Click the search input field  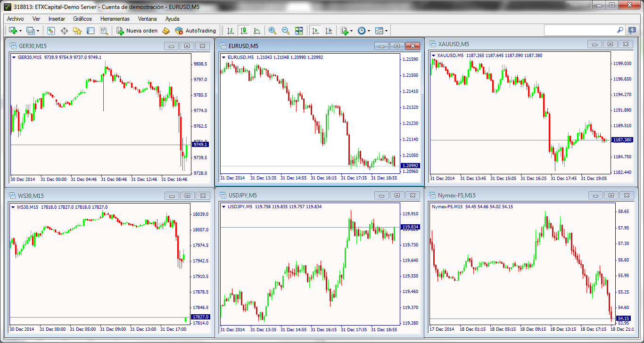tap(580, 30)
